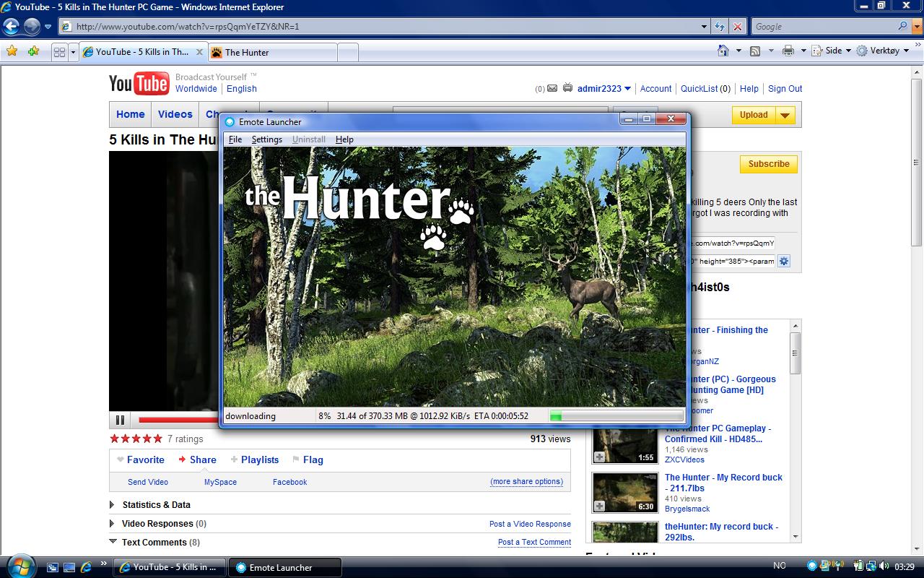Click the address bar URL field
Image resolution: width=924 pixels, height=578 pixels.
click(379, 27)
